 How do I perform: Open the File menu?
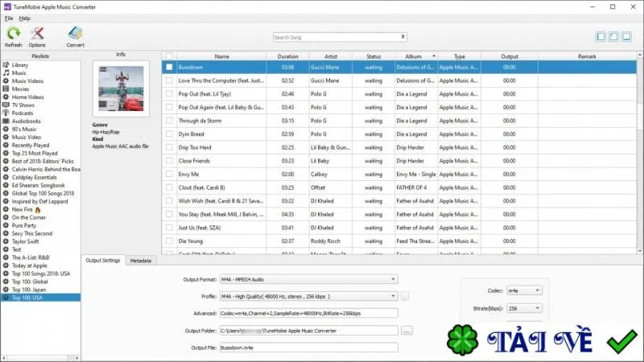point(9,19)
